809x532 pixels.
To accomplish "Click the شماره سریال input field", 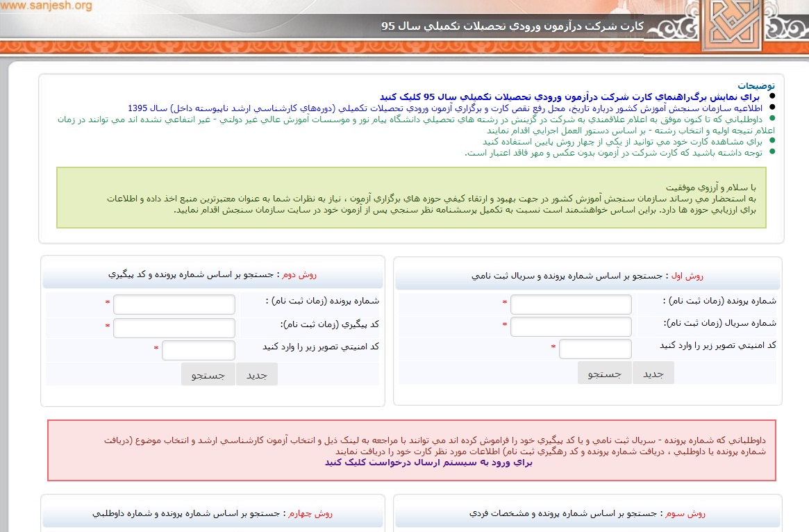I will point(571,326).
